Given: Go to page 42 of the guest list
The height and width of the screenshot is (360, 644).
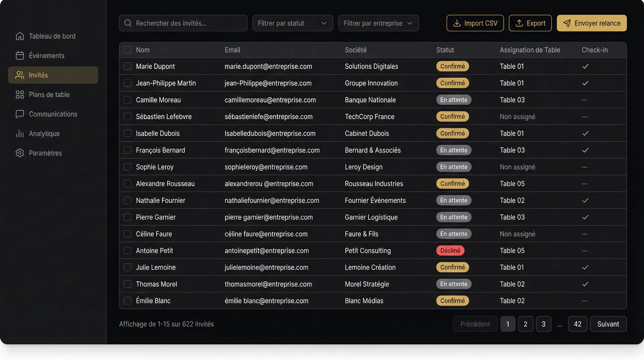Looking at the screenshot, I should (x=577, y=324).
